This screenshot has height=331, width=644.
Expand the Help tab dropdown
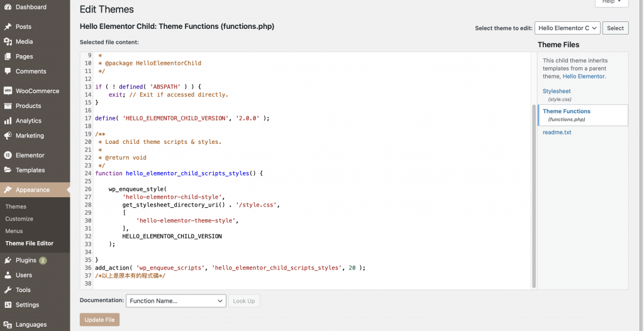click(x=611, y=3)
